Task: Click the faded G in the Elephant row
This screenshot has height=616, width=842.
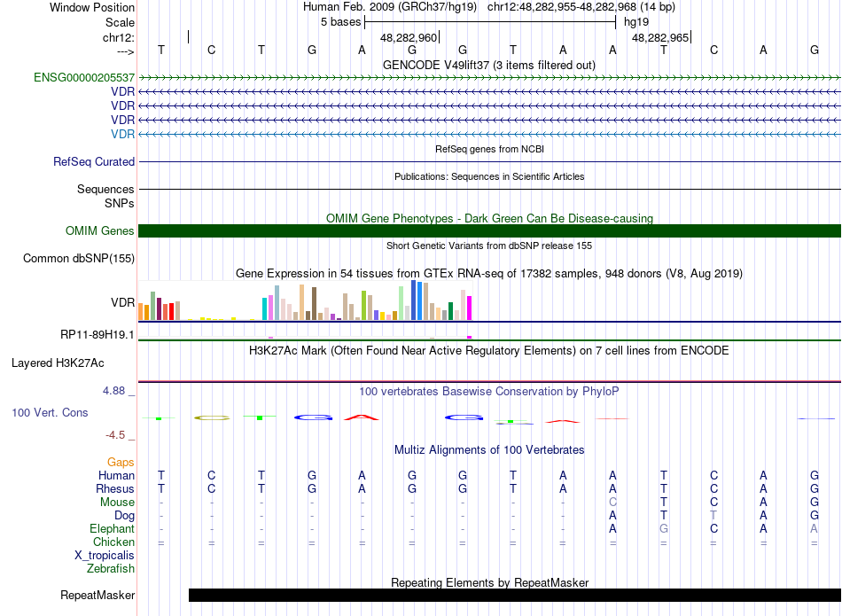Action: point(664,529)
